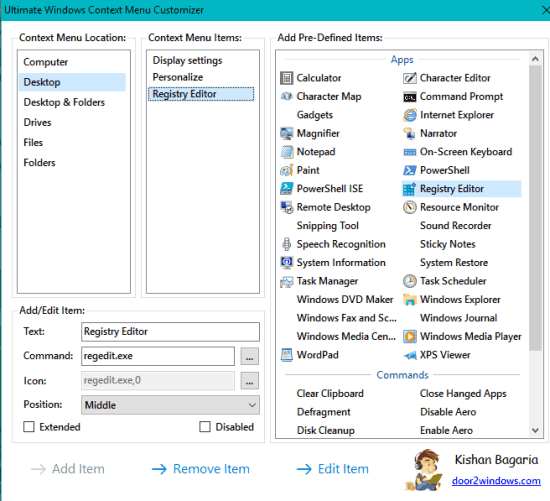550x501 pixels.
Task: Click the Paint icon
Action: pyautogui.click(x=286, y=170)
